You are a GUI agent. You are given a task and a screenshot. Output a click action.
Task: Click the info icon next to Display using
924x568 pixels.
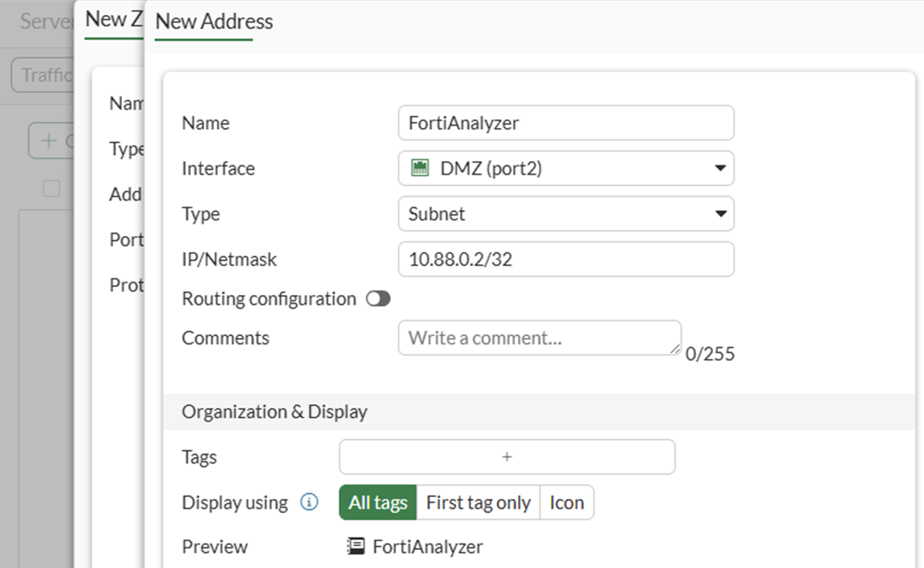(310, 502)
